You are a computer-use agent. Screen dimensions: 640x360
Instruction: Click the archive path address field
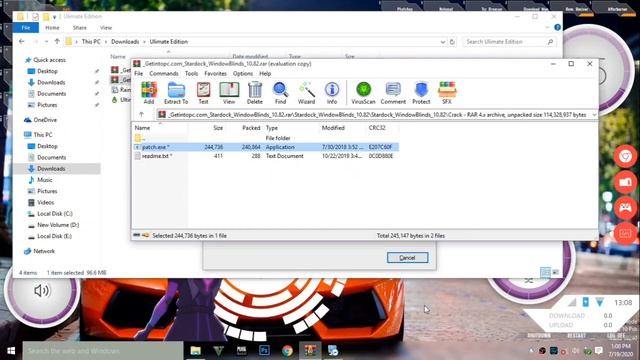(x=377, y=115)
